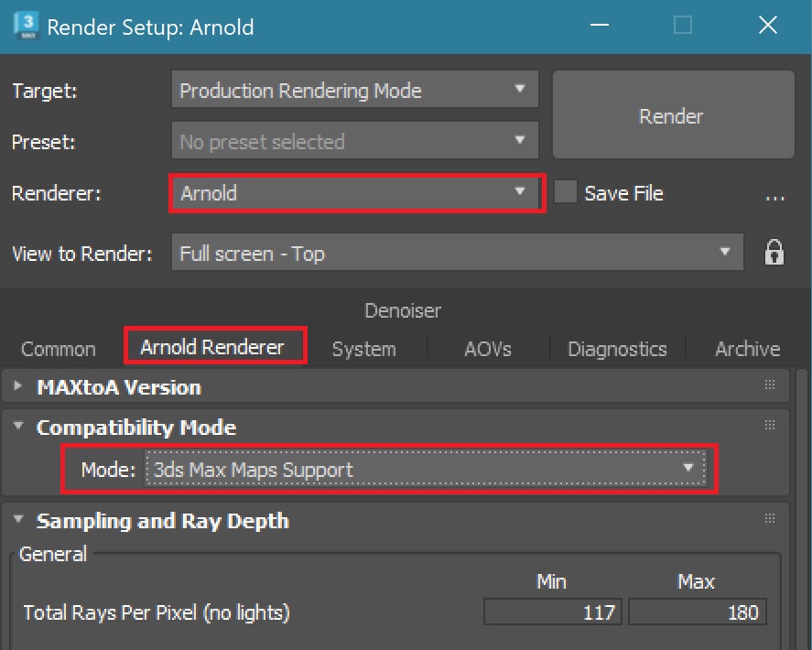The image size is (812, 650).
Task: Toggle the render view lock icon
Action: click(x=774, y=253)
